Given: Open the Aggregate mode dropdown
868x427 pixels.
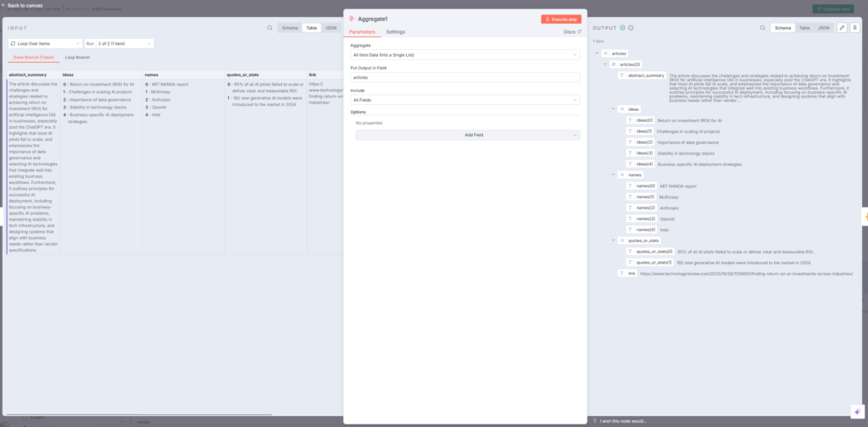Looking at the screenshot, I should [x=465, y=54].
